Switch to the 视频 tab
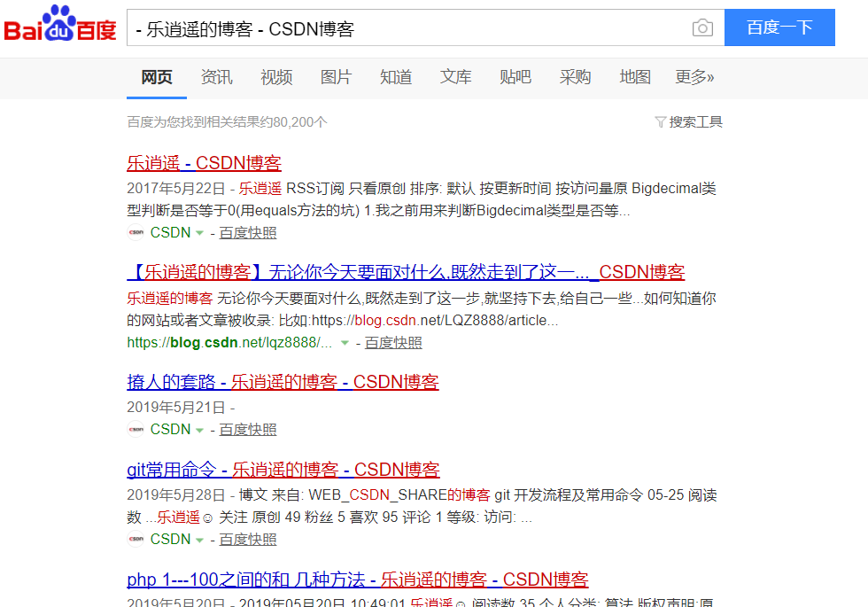Viewport: 868px width, 607px height. 276,77
